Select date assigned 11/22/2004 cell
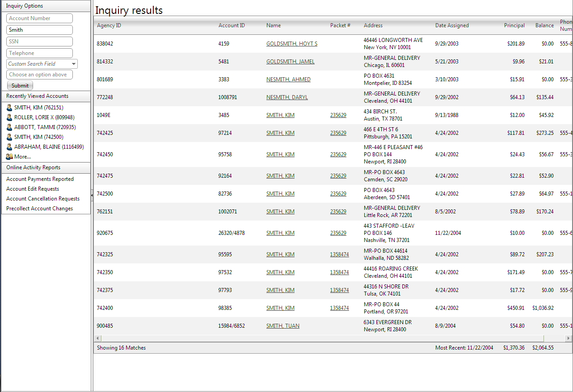The height and width of the screenshot is (392, 573). 448,233
